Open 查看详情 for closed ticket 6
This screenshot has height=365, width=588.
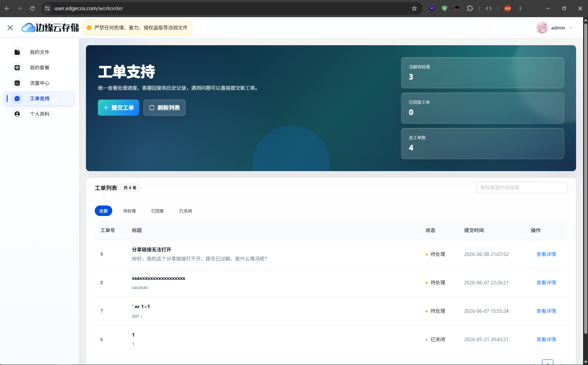[x=546, y=339]
